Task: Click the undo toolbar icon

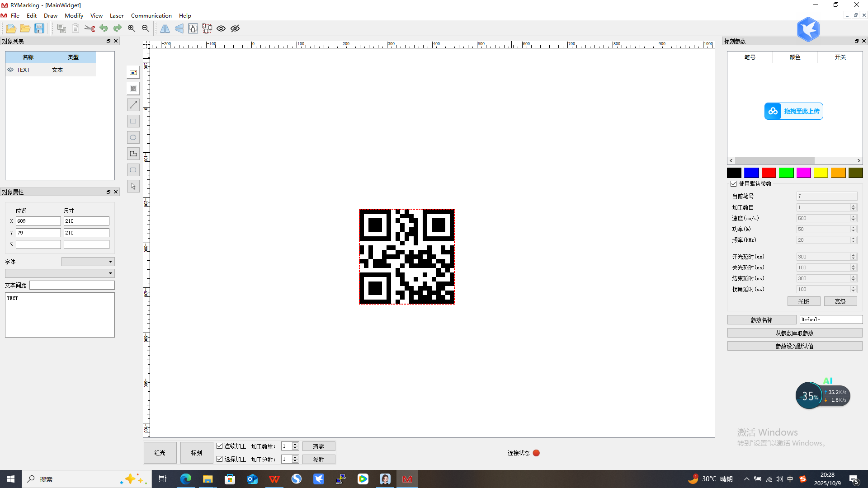Action: click(x=104, y=28)
